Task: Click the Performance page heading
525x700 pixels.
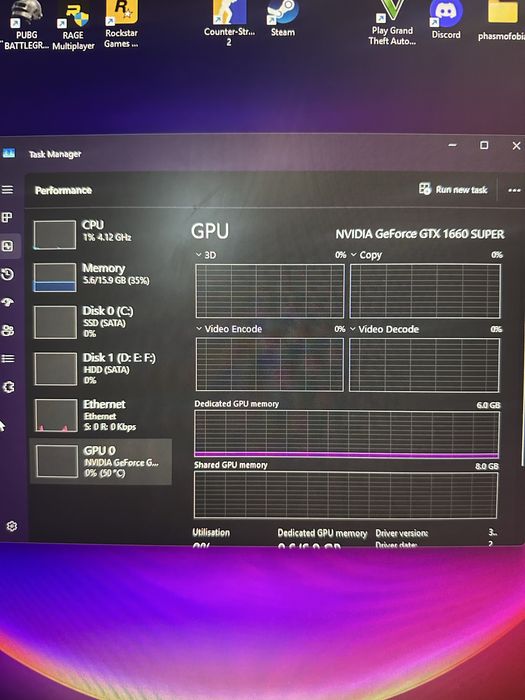Action: tap(63, 190)
